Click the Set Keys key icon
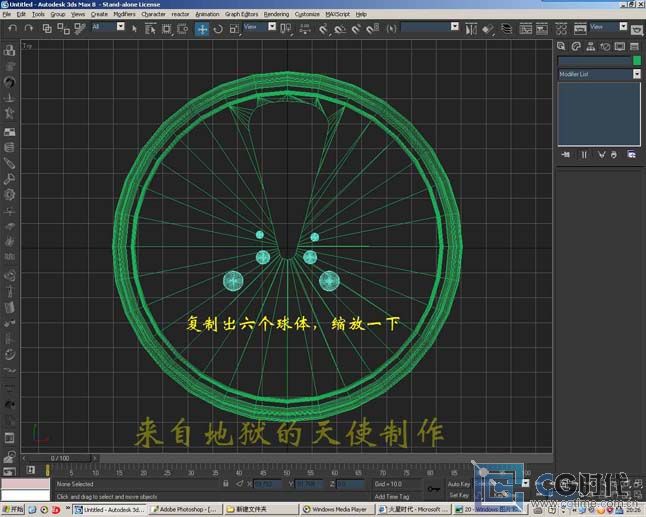The image size is (646, 517). (433, 489)
